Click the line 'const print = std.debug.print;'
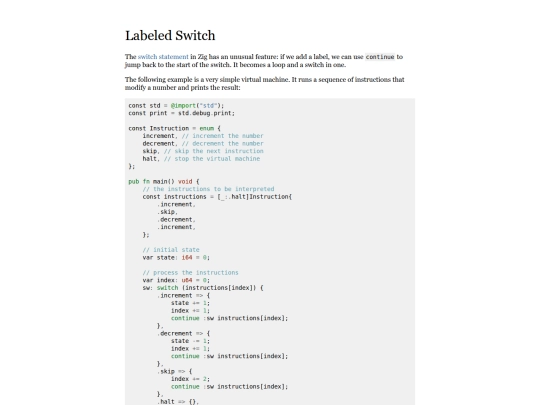Screen dimensions: 540x405 tap(181, 113)
